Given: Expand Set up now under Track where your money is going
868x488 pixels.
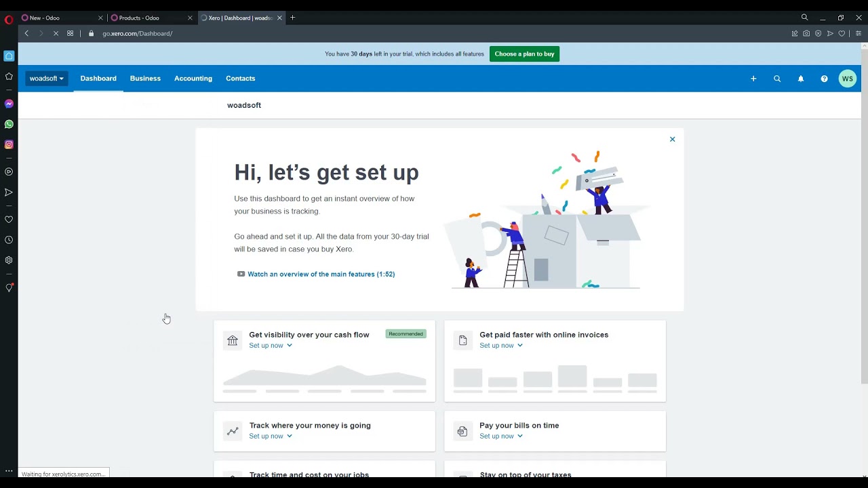Looking at the screenshot, I should (x=271, y=436).
